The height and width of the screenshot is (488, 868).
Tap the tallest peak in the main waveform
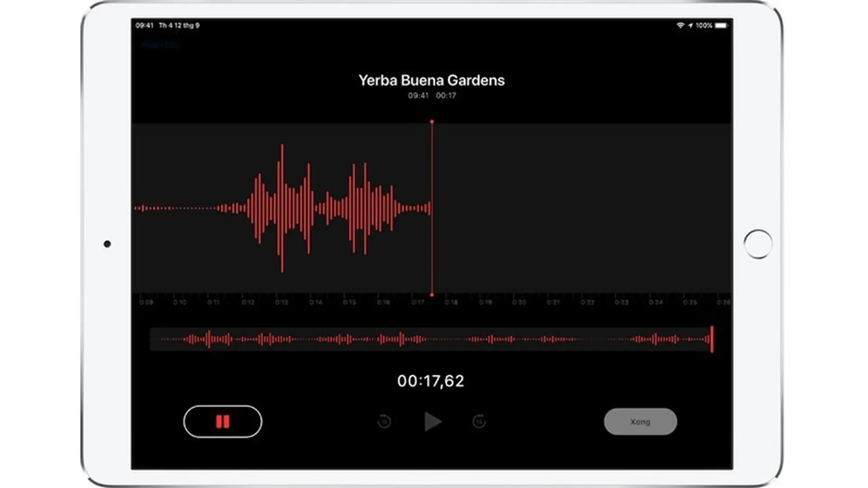[282, 208]
